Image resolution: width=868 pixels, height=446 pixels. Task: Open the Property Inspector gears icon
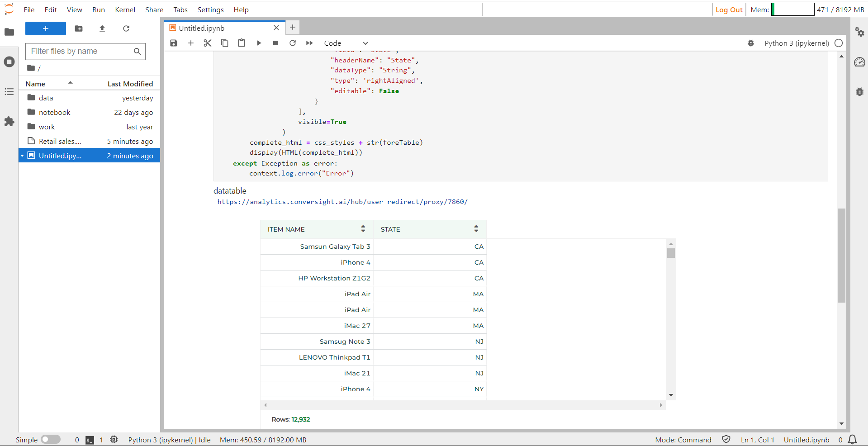[859, 32]
